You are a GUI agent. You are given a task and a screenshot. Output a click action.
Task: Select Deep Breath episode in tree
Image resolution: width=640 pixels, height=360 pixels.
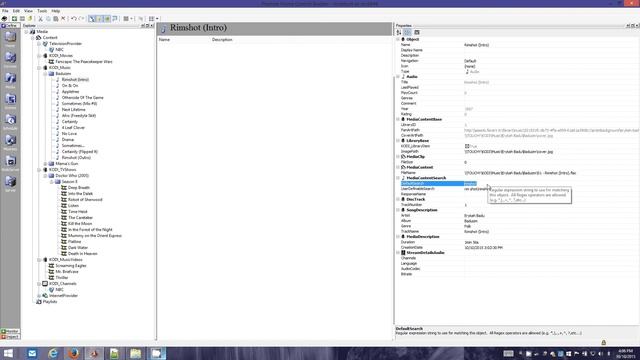[x=79, y=188]
